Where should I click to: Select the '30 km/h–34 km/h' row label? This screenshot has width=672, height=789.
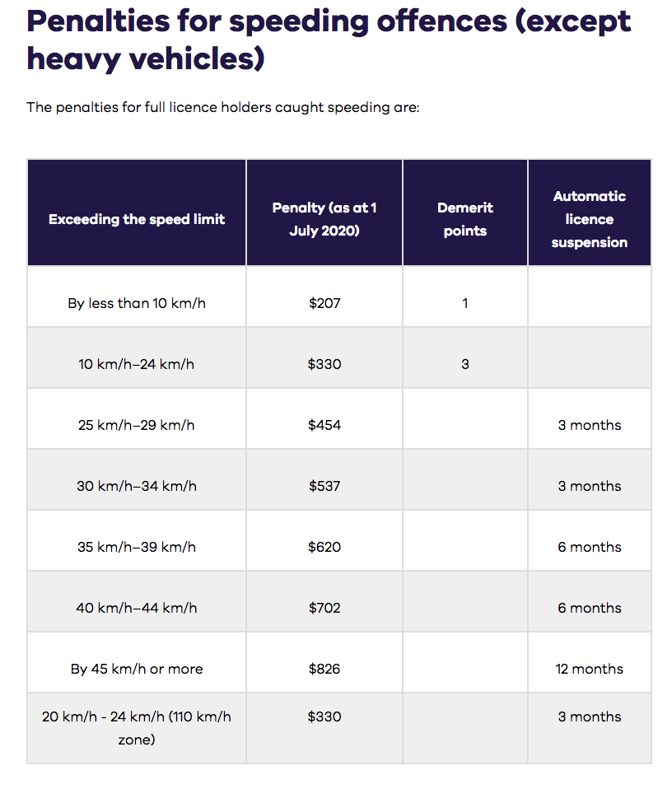coord(137,486)
